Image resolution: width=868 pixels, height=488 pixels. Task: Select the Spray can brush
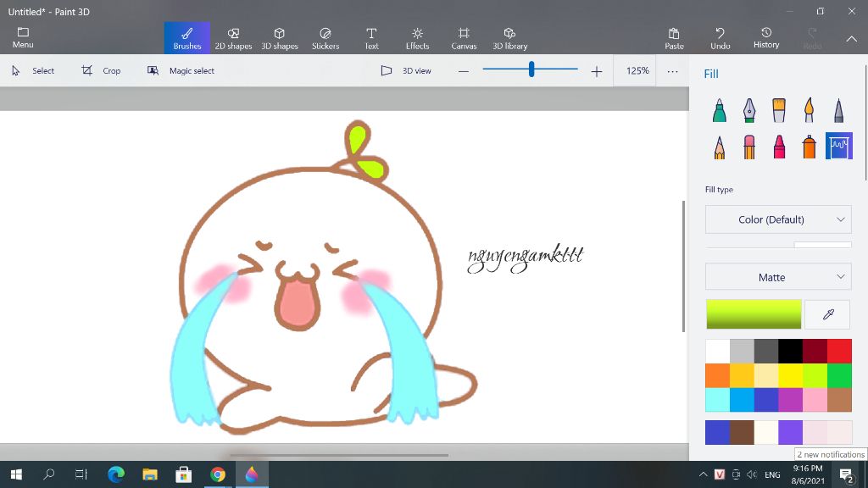point(809,147)
